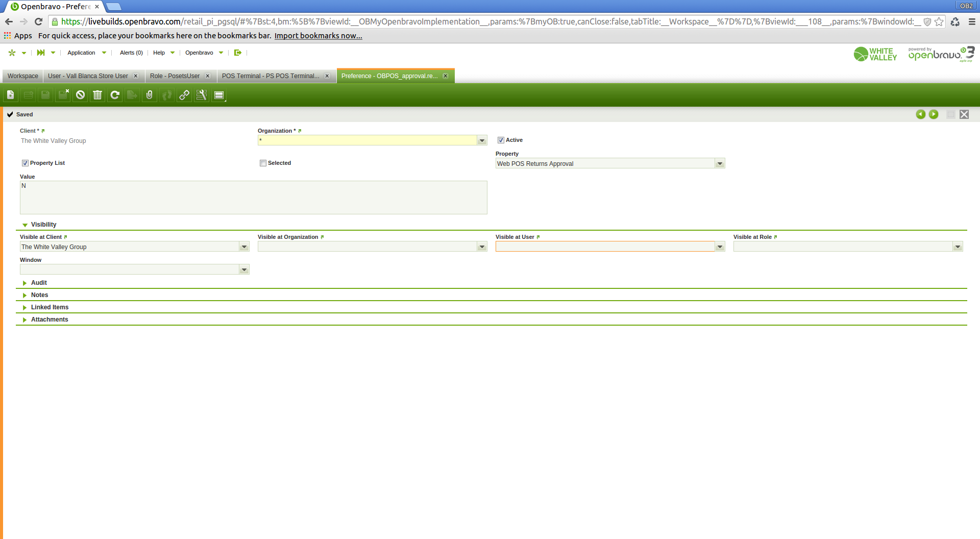Open the Application menu
The width and height of the screenshot is (980, 539).
click(x=81, y=53)
